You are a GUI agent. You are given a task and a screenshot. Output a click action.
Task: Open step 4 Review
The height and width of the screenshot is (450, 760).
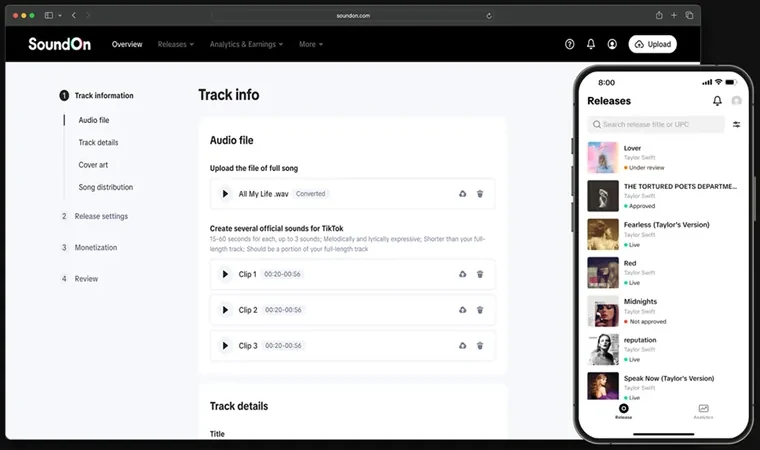[x=80, y=279]
